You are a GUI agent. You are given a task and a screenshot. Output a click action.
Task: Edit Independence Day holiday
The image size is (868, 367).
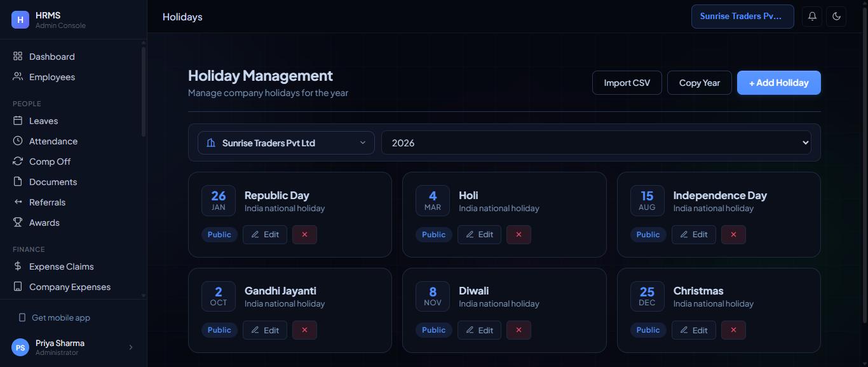(x=694, y=235)
